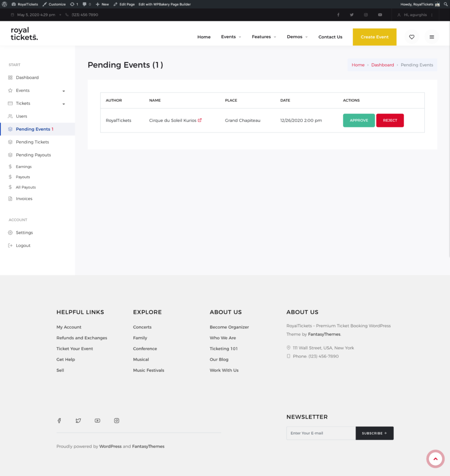The height and width of the screenshot is (476, 450).
Task: Click the Grand Chapiteau place cell
Action: [x=243, y=120]
